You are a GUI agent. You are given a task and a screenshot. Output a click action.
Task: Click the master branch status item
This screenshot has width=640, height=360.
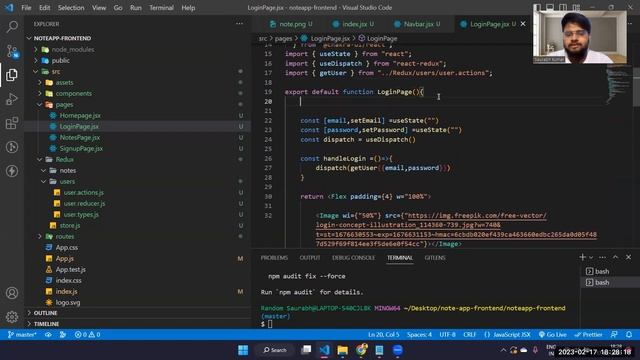click(x=22, y=335)
